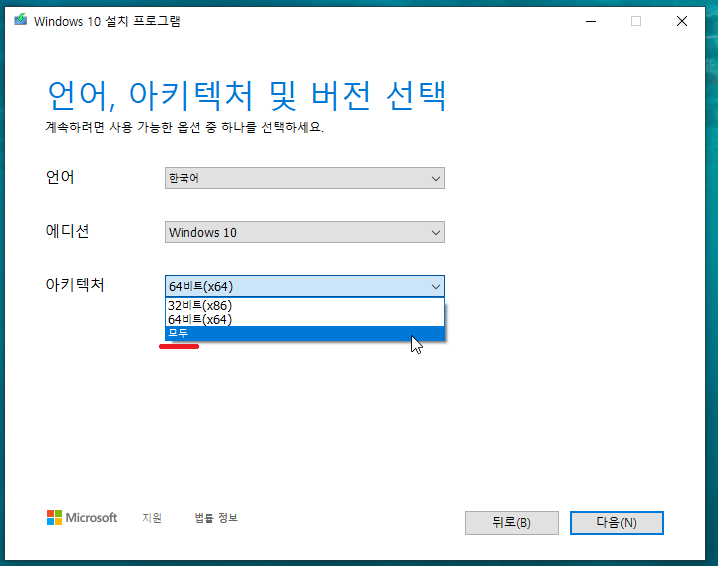Viewport: 718px width, 566px height.
Task: Click the 에디션 label text
Action: [67, 231]
